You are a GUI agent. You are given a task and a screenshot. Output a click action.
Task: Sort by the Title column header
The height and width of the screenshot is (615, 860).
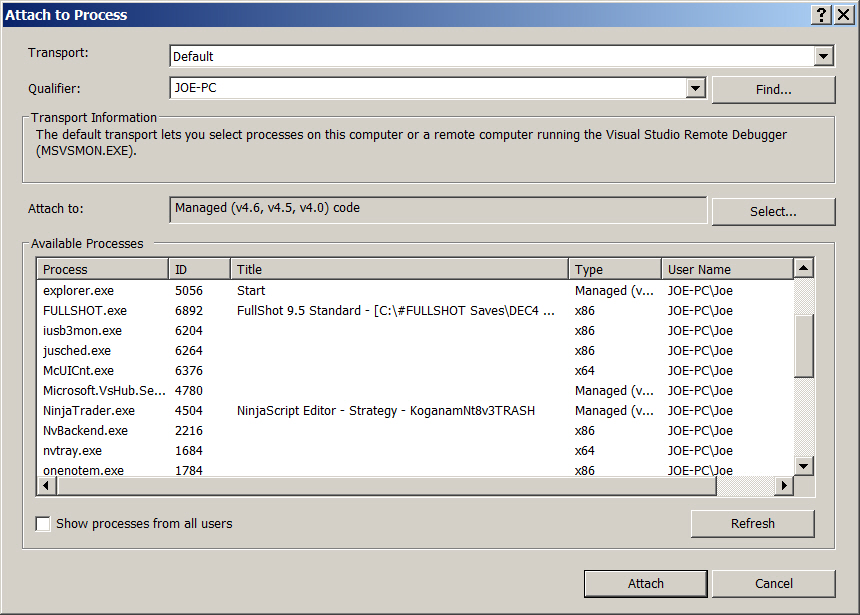click(399, 269)
